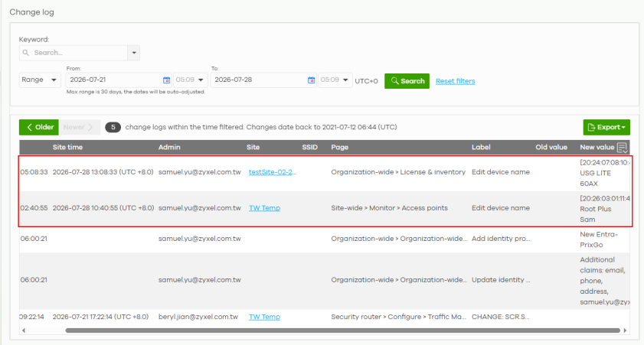The image size is (644, 345).
Task: Open the From time 05:09 dropdown
Action: coord(190,80)
